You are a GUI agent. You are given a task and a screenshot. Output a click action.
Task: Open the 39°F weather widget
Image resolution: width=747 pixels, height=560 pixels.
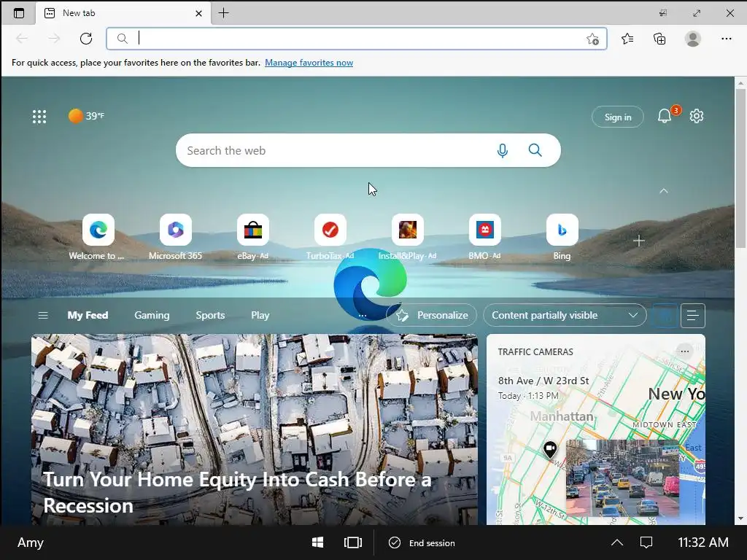pyautogui.click(x=86, y=116)
